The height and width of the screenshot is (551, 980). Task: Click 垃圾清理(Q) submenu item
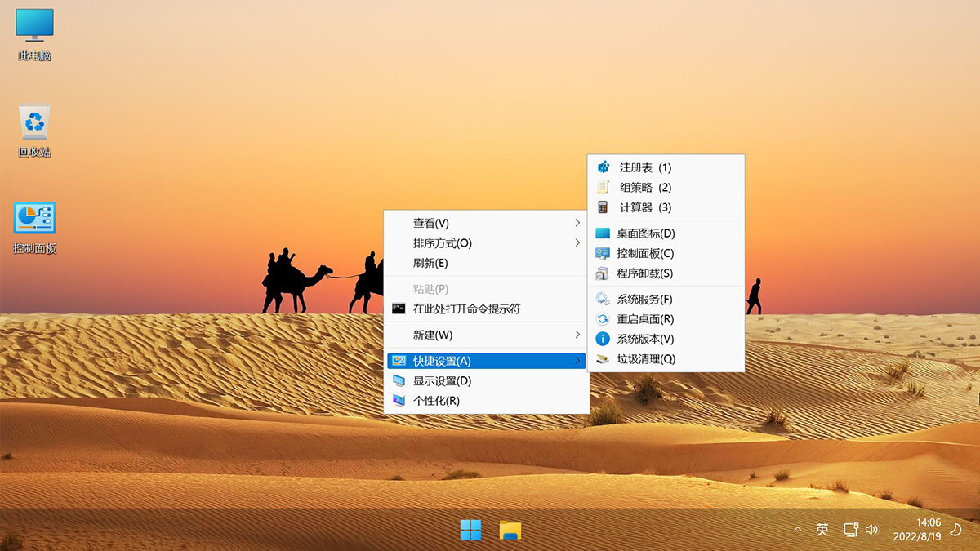click(646, 358)
